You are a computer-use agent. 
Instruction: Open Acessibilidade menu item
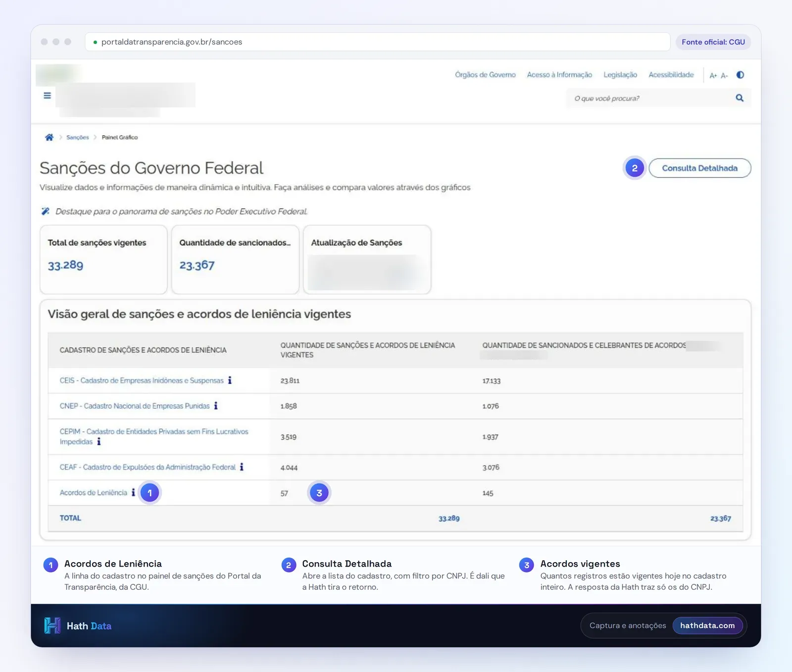[x=671, y=75]
